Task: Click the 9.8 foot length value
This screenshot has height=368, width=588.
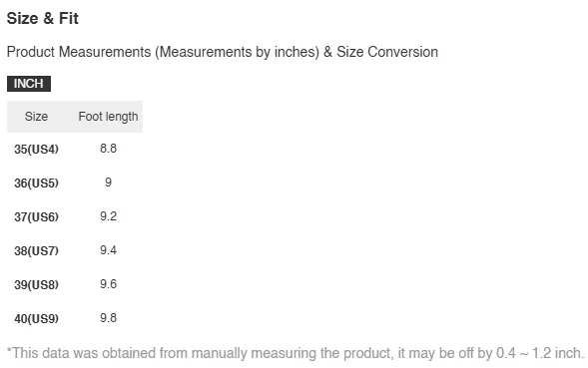Action: (x=109, y=318)
